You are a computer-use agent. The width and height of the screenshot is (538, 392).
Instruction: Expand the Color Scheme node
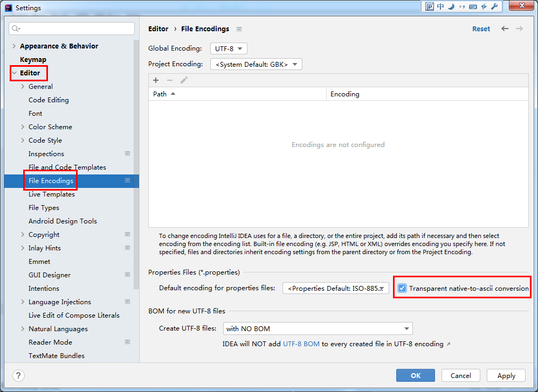[23, 127]
